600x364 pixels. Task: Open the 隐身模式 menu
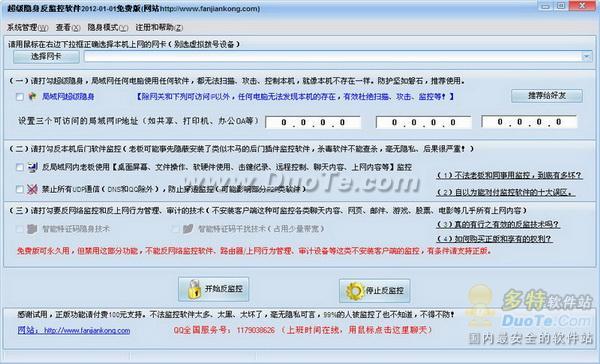108,28
